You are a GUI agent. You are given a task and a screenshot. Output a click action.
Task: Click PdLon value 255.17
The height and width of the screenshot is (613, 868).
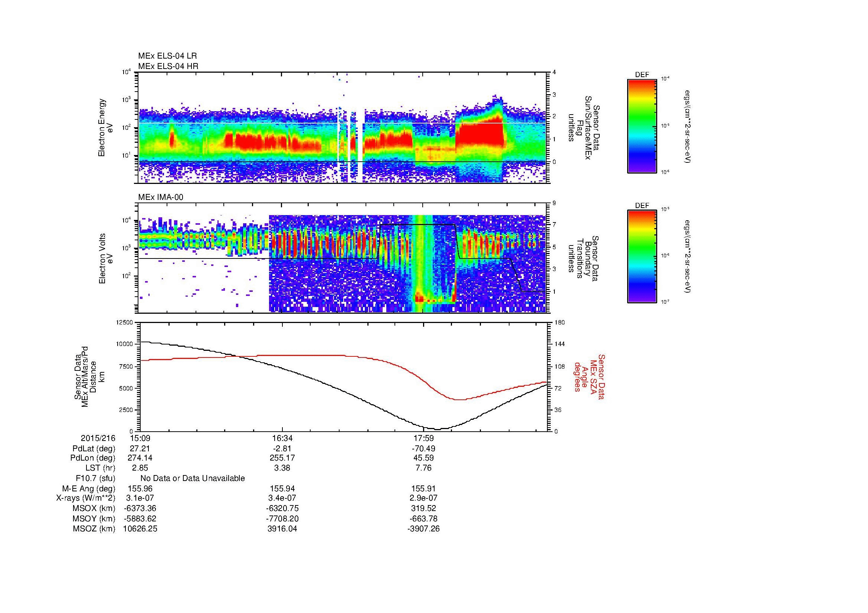[x=282, y=458]
